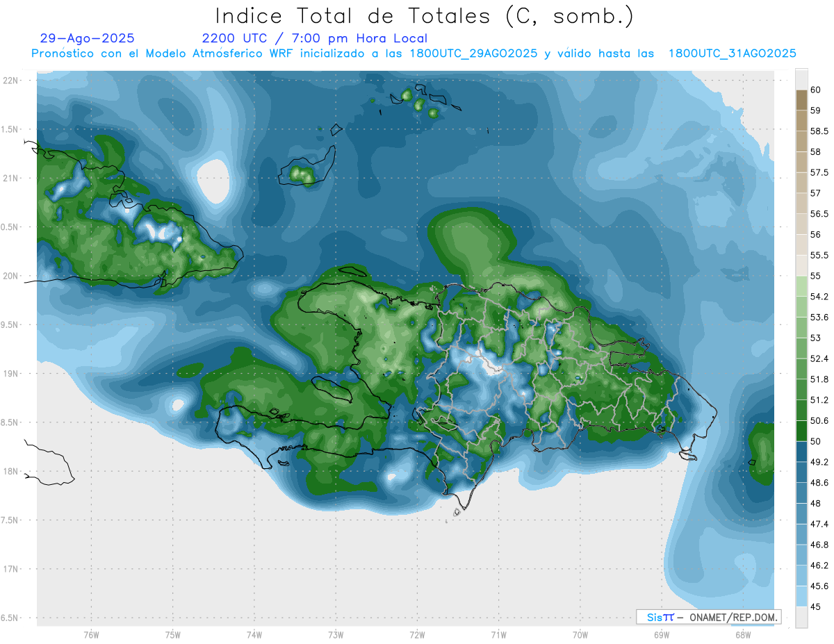Pick the darkest green swatch between 50 and 50.6
The image size is (834, 644).
click(x=801, y=431)
